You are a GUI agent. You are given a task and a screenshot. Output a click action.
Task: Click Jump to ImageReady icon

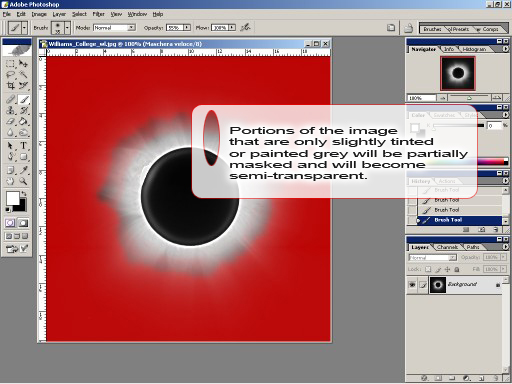coord(17,248)
